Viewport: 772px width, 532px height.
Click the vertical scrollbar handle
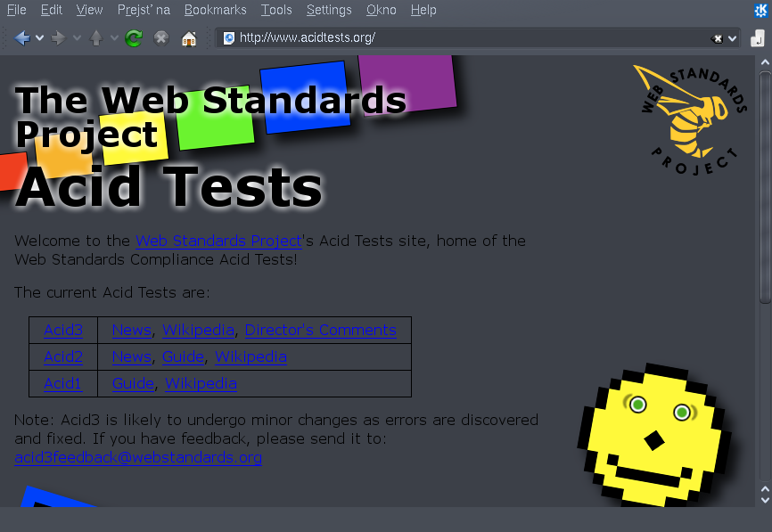click(765, 187)
